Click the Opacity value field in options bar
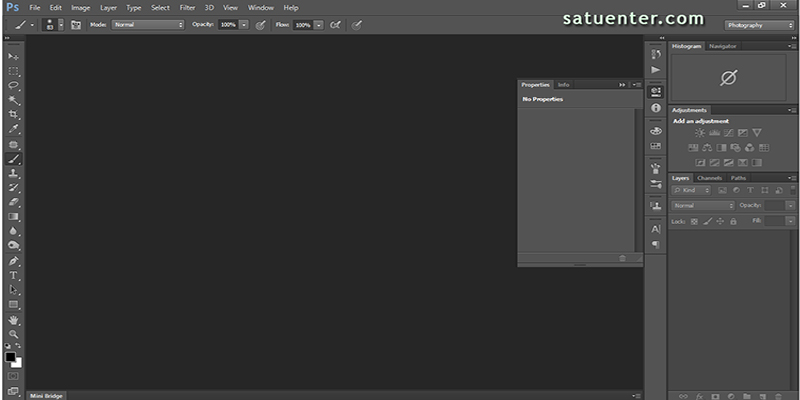Image resolution: width=800 pixels, height=400 pixels. click(x=227, y=24)
